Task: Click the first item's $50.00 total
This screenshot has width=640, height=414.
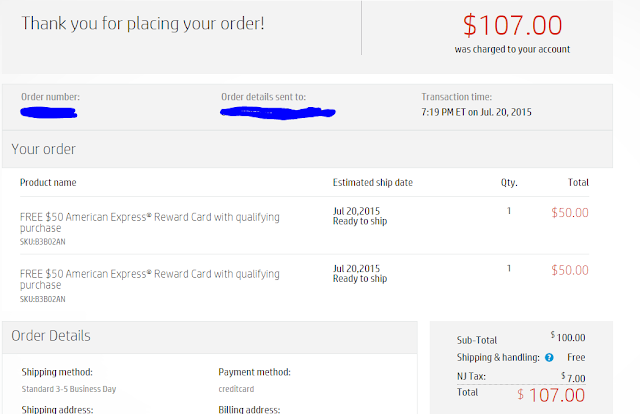Action: [570, 213]
